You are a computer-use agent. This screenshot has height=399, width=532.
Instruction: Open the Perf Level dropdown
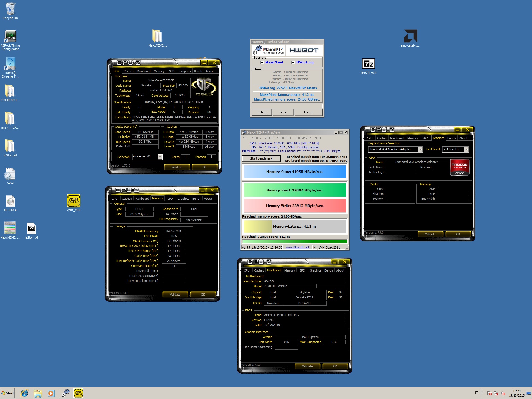(466, 150)
